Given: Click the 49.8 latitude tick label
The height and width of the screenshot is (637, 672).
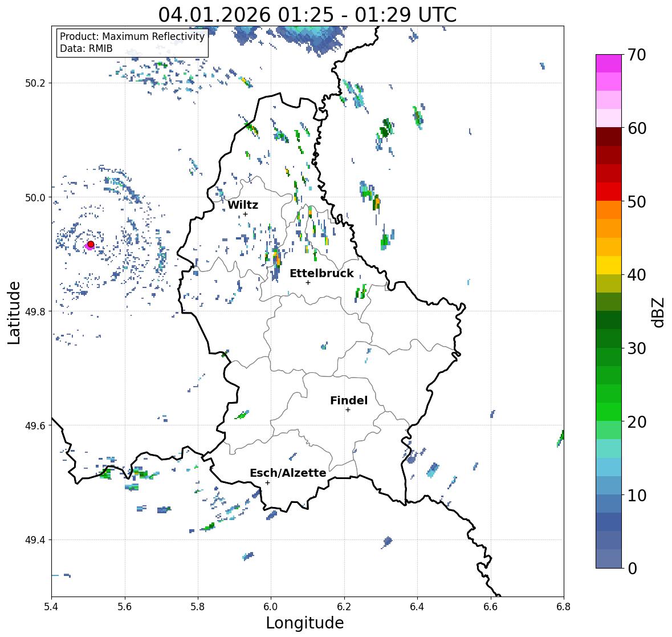Looking at the screenshot, I should [x=35, y=311].
